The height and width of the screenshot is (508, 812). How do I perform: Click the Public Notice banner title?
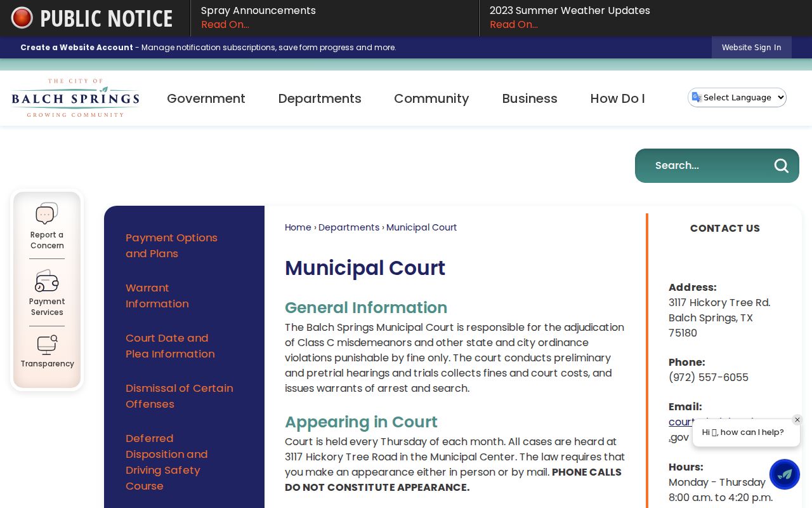tap(107, 18)
